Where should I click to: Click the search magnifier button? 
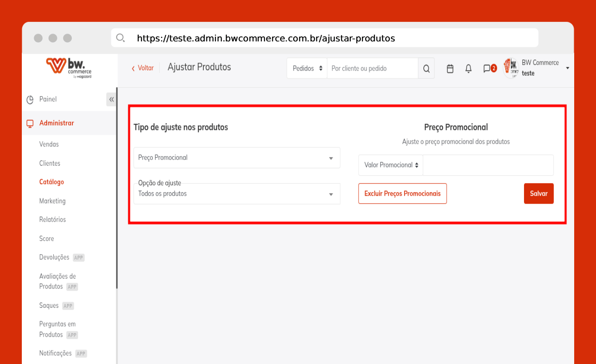426,68
